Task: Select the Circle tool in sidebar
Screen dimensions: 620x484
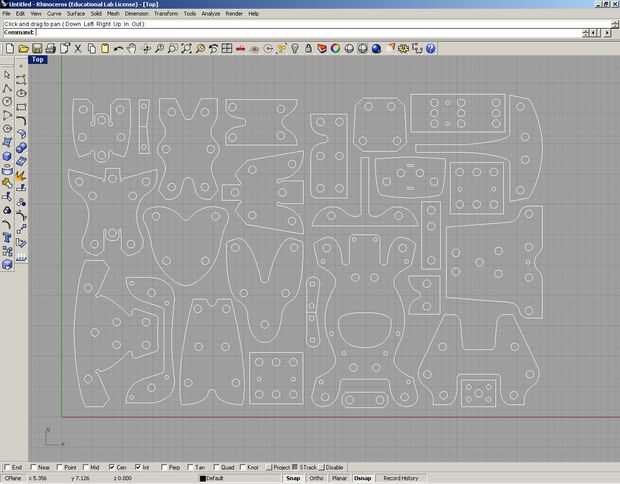Action: (7, 102)
